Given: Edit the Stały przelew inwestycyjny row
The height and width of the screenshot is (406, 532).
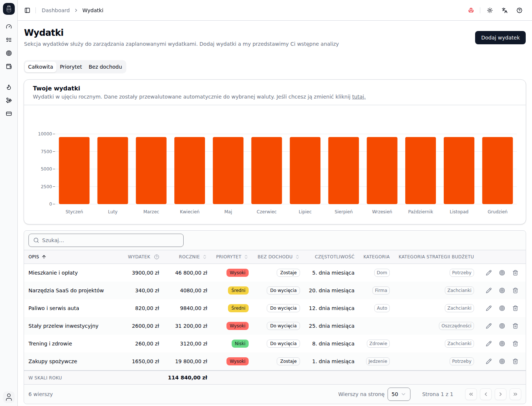Looking at the screenshot, I should pyautogui.click(x=489, y=326).
